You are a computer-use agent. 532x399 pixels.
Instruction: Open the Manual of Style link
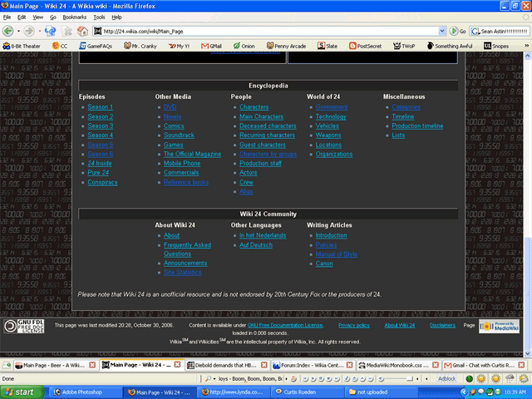pos(336,254)
